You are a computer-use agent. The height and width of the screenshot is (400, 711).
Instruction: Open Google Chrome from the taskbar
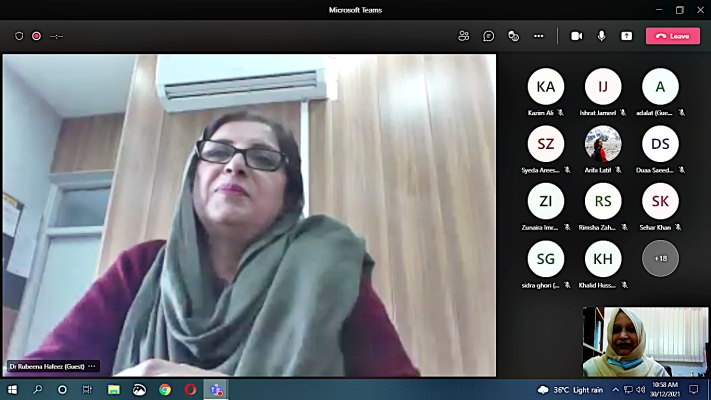click(164, 389)
